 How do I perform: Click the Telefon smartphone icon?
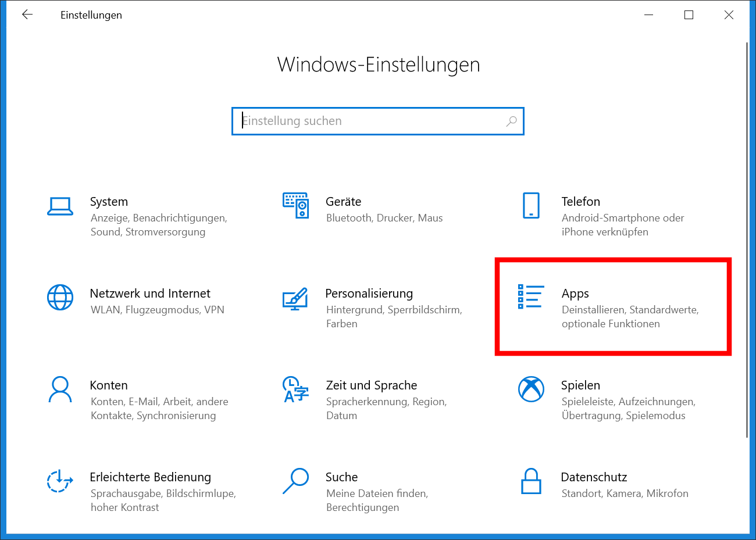coord(531,205)
